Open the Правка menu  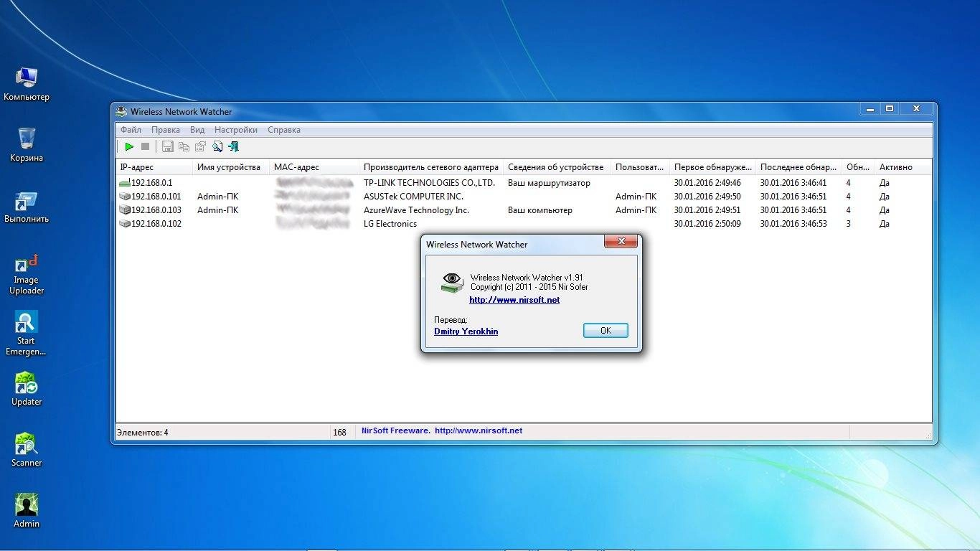point(166,130)
